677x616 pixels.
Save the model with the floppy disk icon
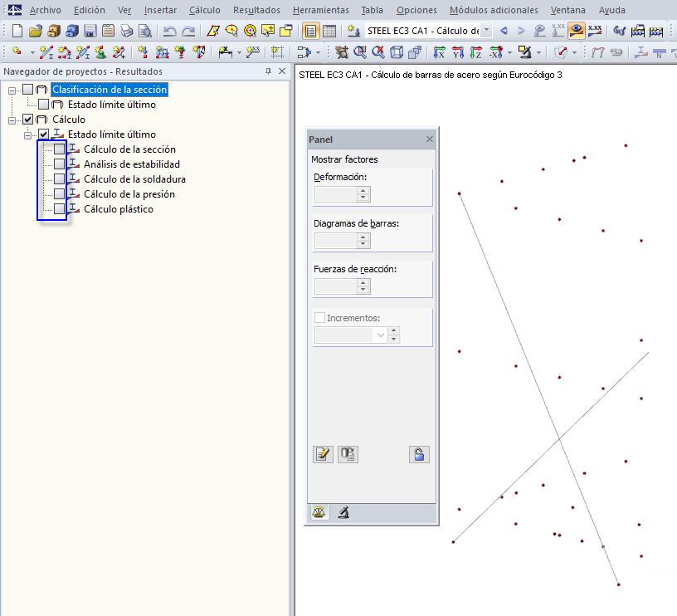pyautogui.click(x=90, y=31)
